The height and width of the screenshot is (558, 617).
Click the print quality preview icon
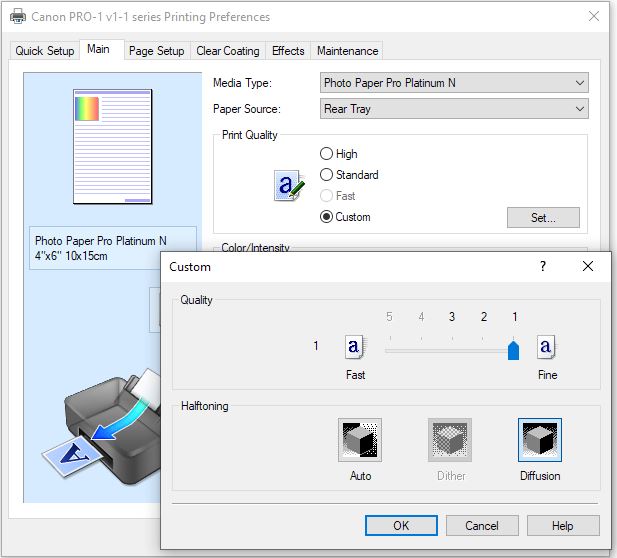[289, 186]
